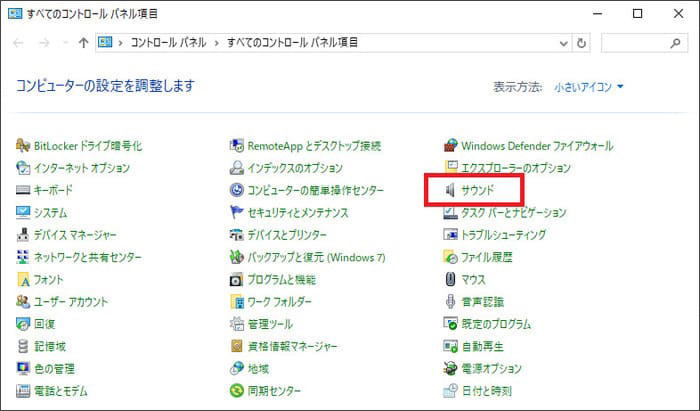Open the 地域 globe icon
This screenshot has width=700, height=411.
coord(237,369)
